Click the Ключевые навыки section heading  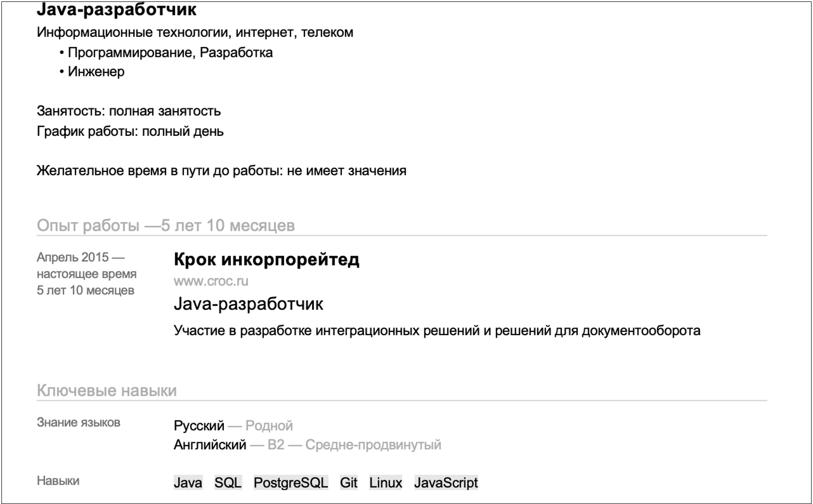tap(107, 390)
